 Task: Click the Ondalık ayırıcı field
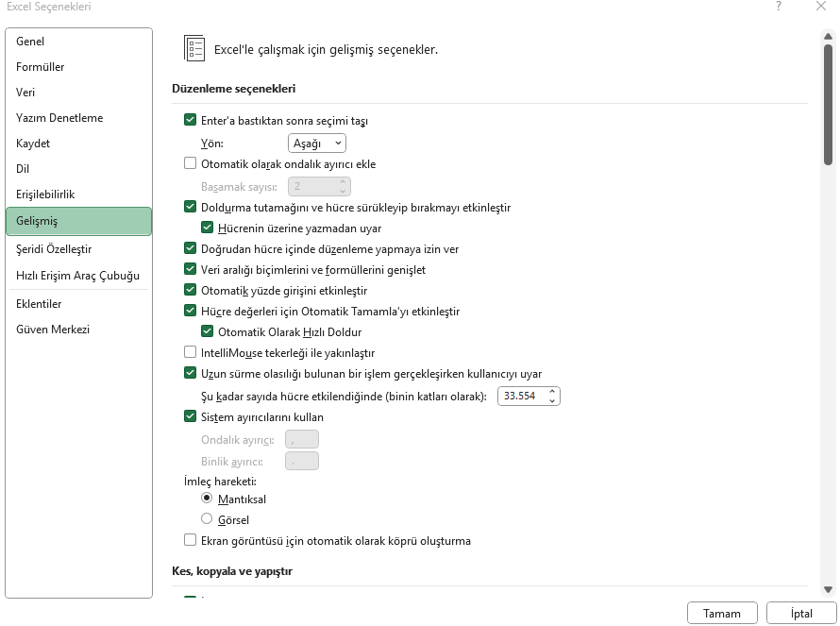(302, 439)
